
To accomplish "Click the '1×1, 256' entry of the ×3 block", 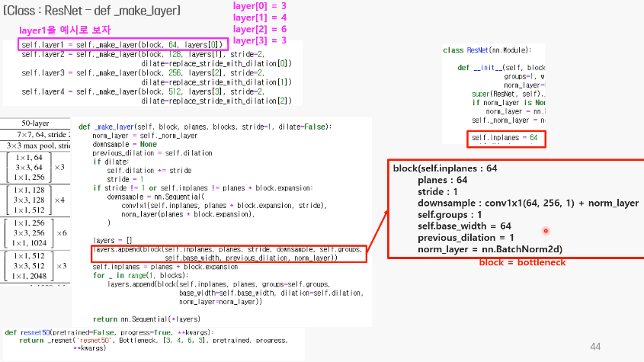I will pyautogui.click(x=29, y=177).
